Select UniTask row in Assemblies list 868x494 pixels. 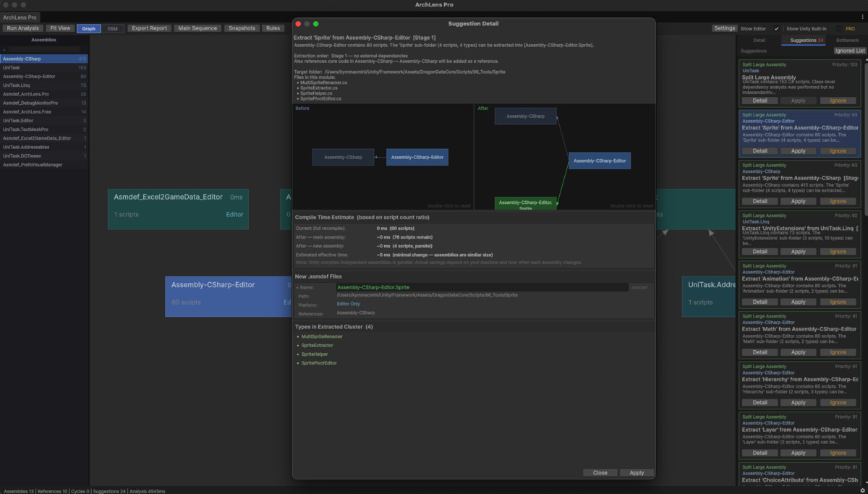click(x=44, y=67)
